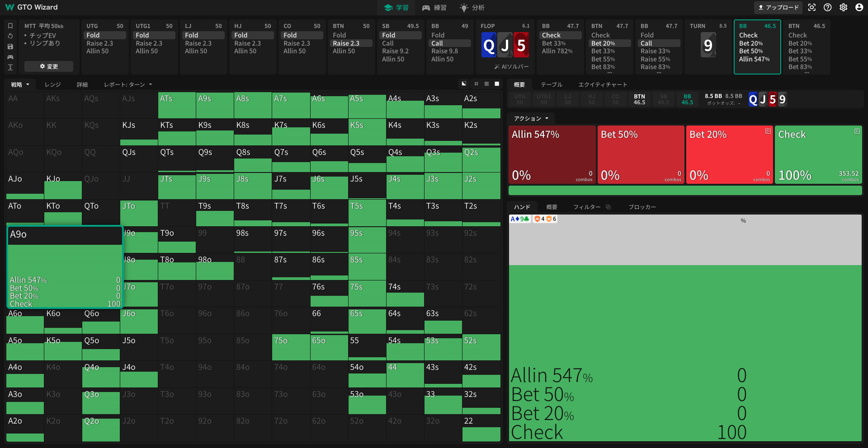Select the nine-dot grid matrix view icon
The height and width of the screenshot is (448, 868).
click(486, 84)
